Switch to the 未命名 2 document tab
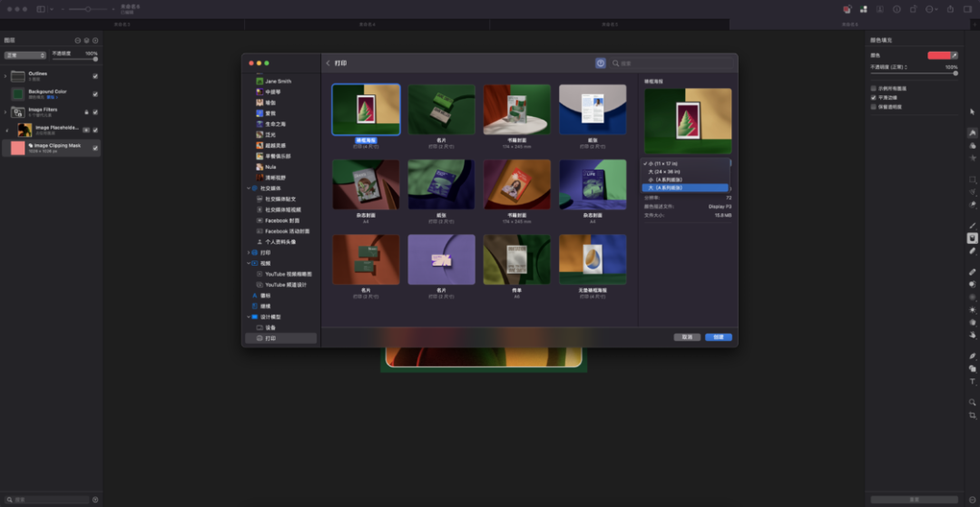Viewport: 980px width, 507px height. click(x=122, y=24)
